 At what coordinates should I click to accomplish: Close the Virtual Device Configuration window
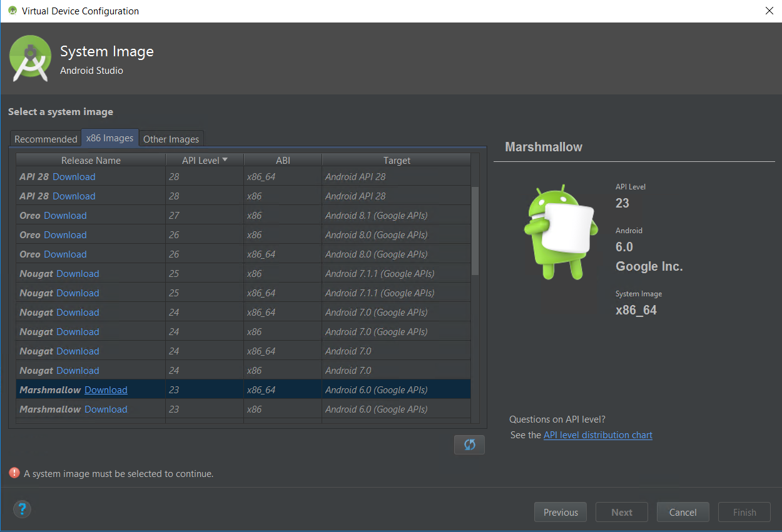[x=769, y=11]
